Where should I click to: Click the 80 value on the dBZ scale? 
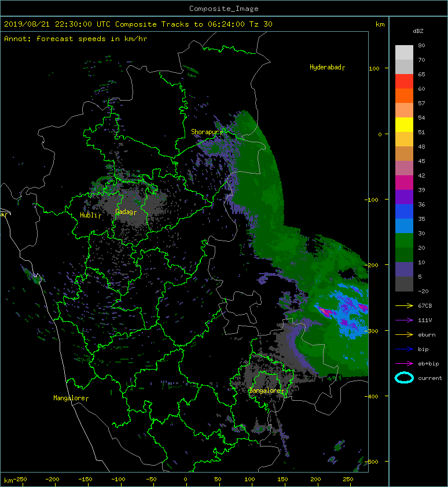[421, 45]
